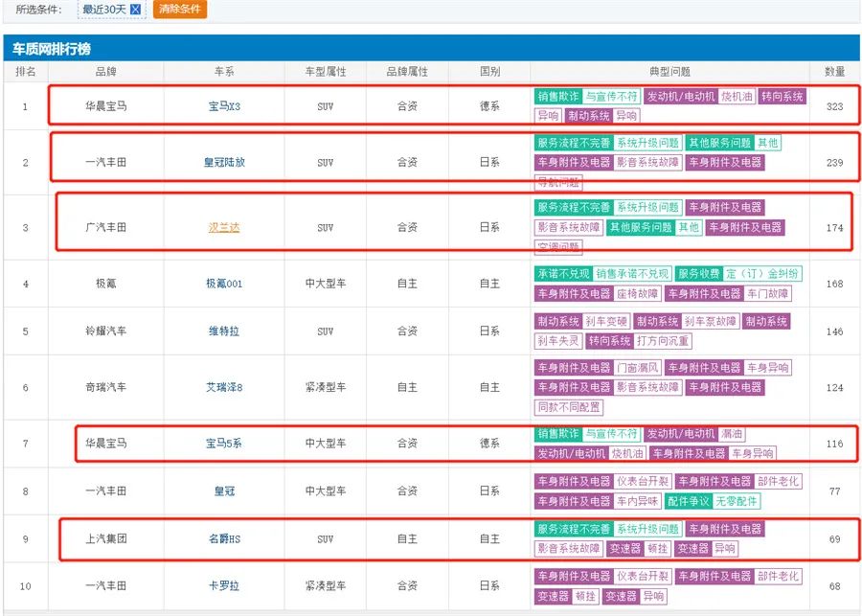
Task: Go to the 宝马5系 series page
Action: coord(224,444)
